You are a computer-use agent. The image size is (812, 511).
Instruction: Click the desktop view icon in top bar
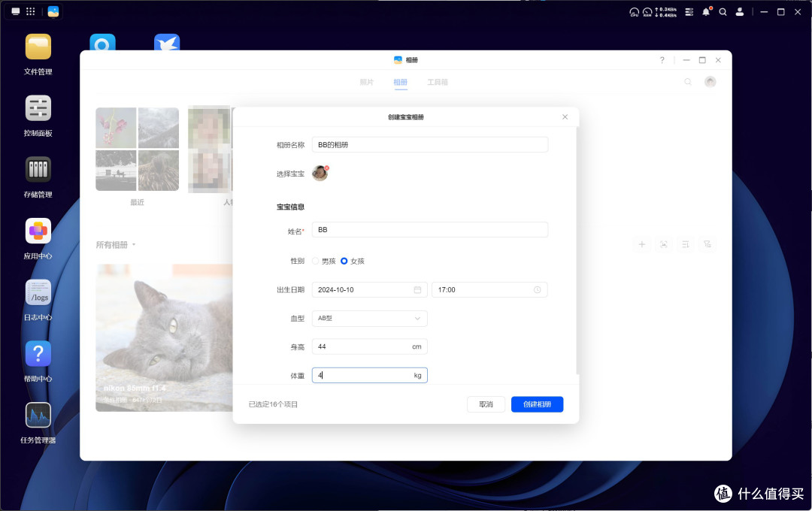[x=16, y=11]
